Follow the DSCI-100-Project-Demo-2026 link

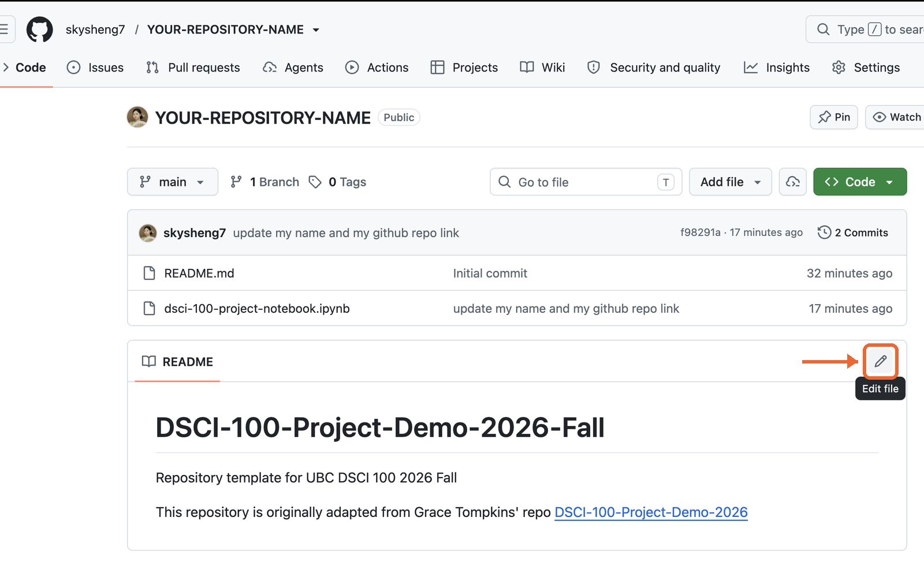651,512
